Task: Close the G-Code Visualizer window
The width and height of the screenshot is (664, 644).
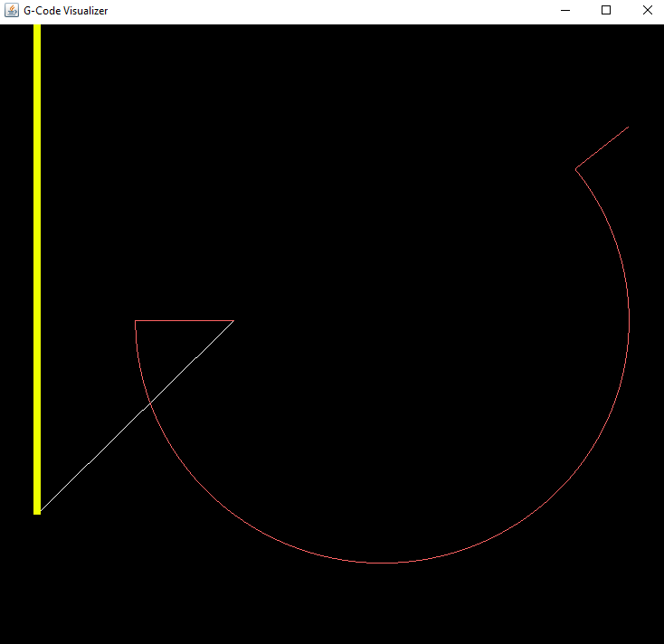Action: coord(647,11)
